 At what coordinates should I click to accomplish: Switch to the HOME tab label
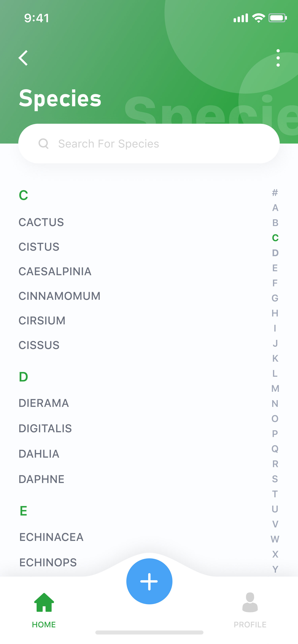[x=44, y=625]
